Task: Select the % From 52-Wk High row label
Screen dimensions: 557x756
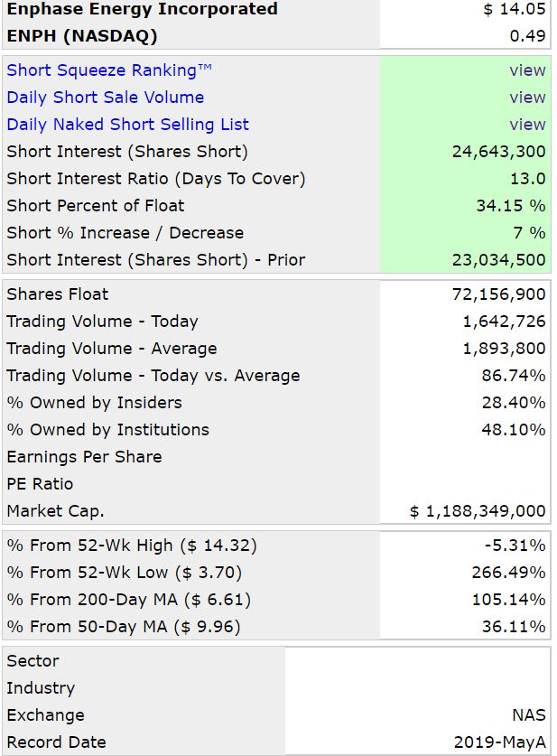Action: (132, 546)
